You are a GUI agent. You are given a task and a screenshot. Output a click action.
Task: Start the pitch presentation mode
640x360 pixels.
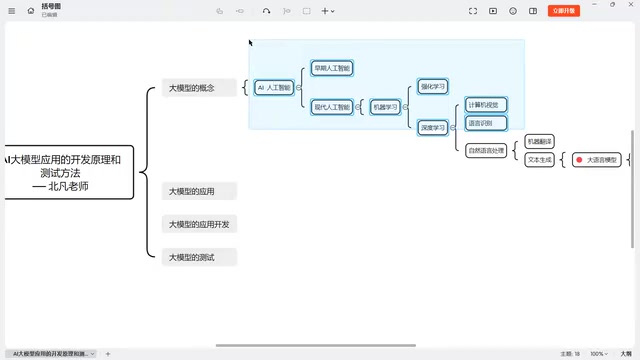tap(493, 11)
